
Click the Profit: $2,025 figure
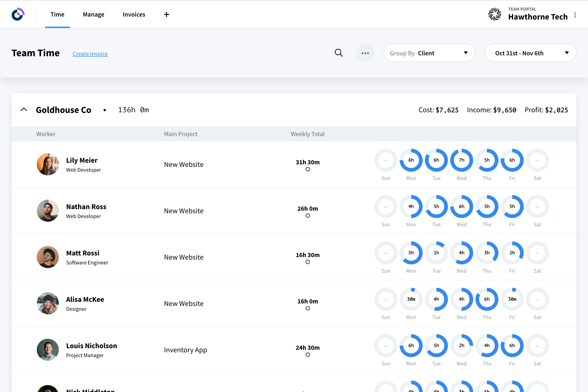click(x=546, y=110)
